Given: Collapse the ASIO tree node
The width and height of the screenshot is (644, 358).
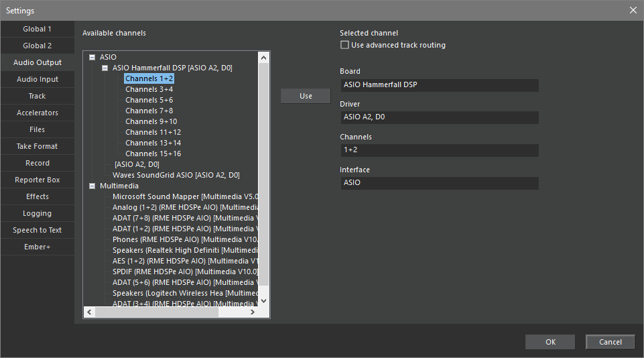Looking at the screenshot, I should 92,58.
